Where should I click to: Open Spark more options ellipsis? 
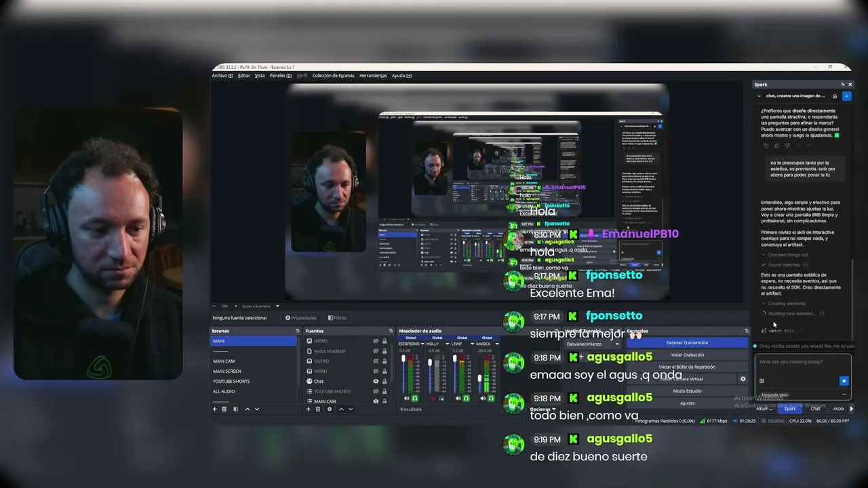844,394
